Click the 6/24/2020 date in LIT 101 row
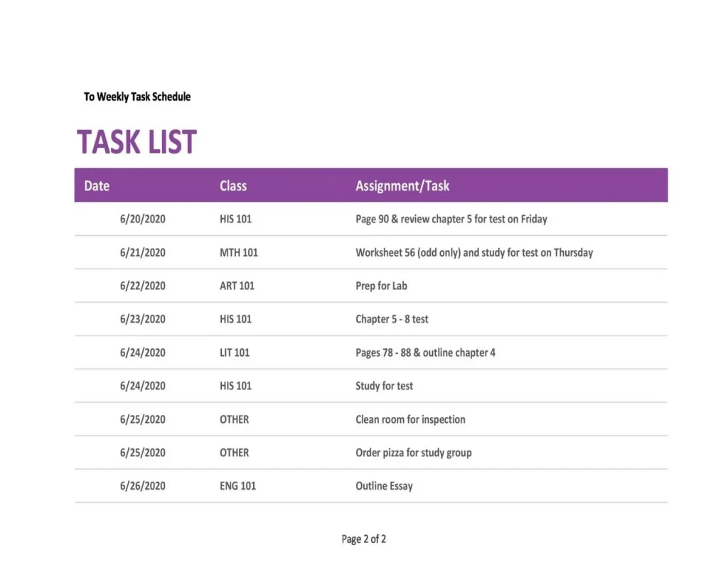The width and height of the screenshot is (728, 582). pyautogui.click(x=142, y=352)
